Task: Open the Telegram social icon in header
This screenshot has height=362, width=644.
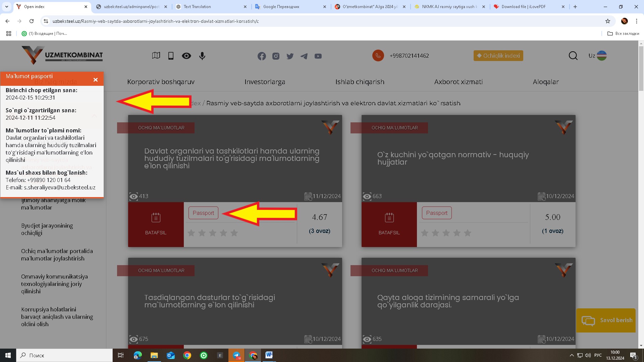Action: tap(304, 56)
